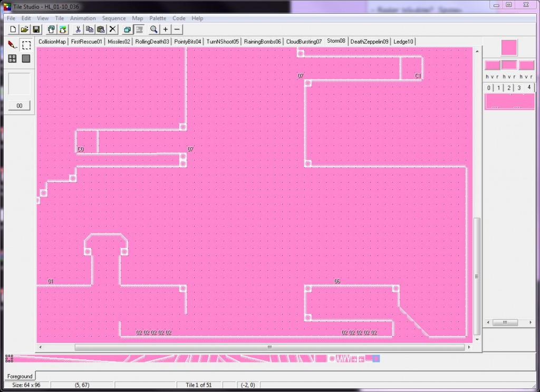
Task: Switch to the Missiles02 tab
Action: (119, 42)
